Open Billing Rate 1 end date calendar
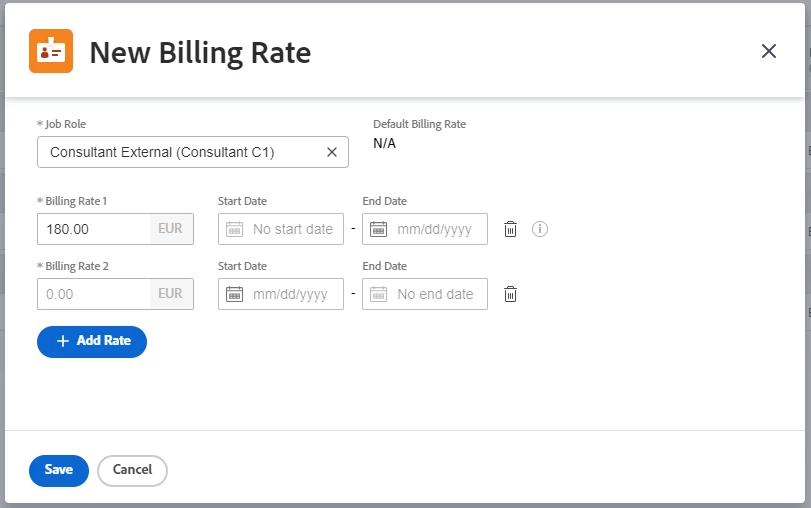811x508 pixels. [x=378, y=229]
